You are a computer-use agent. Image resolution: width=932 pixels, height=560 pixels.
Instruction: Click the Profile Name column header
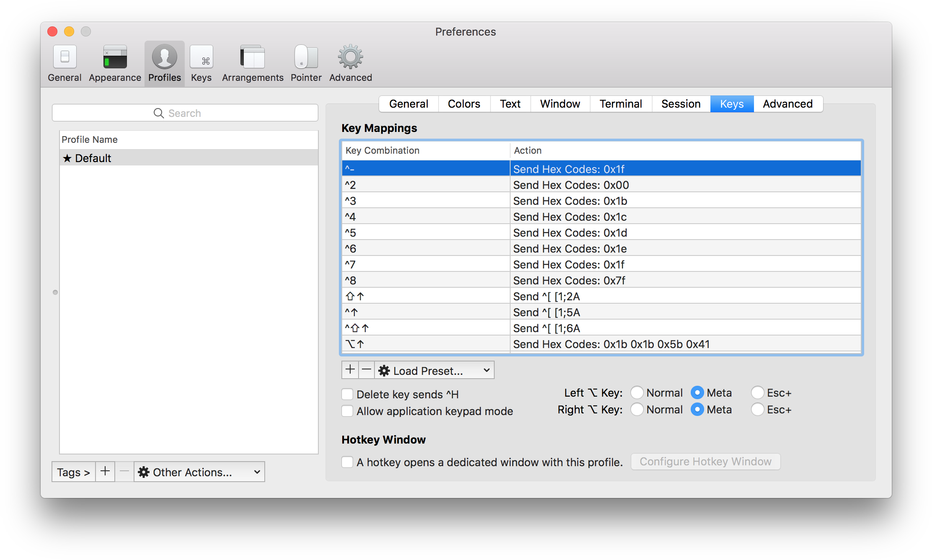[x=189, y=140]
